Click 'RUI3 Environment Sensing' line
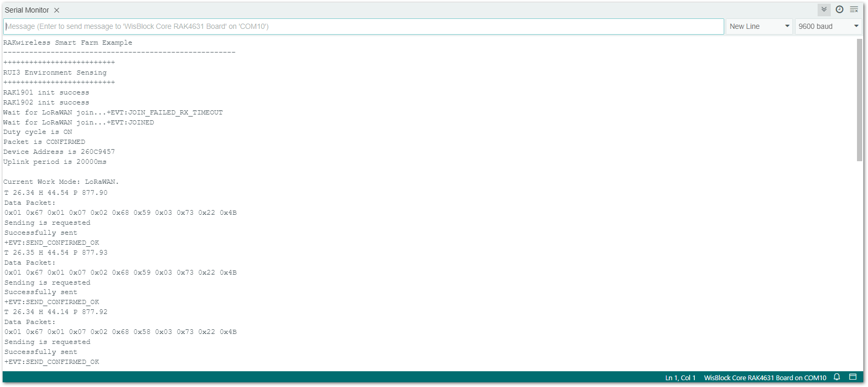Screen dimensions: 868x387 [x=55, y=72]
